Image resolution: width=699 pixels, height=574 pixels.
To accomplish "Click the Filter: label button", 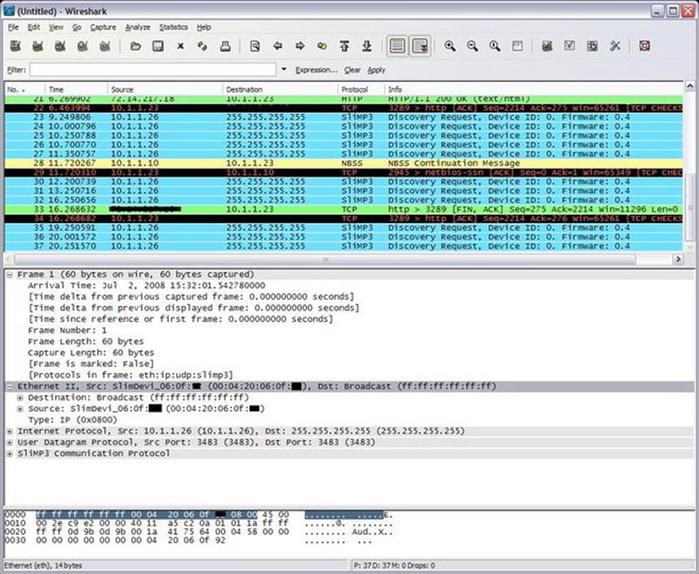I will 16,70.
